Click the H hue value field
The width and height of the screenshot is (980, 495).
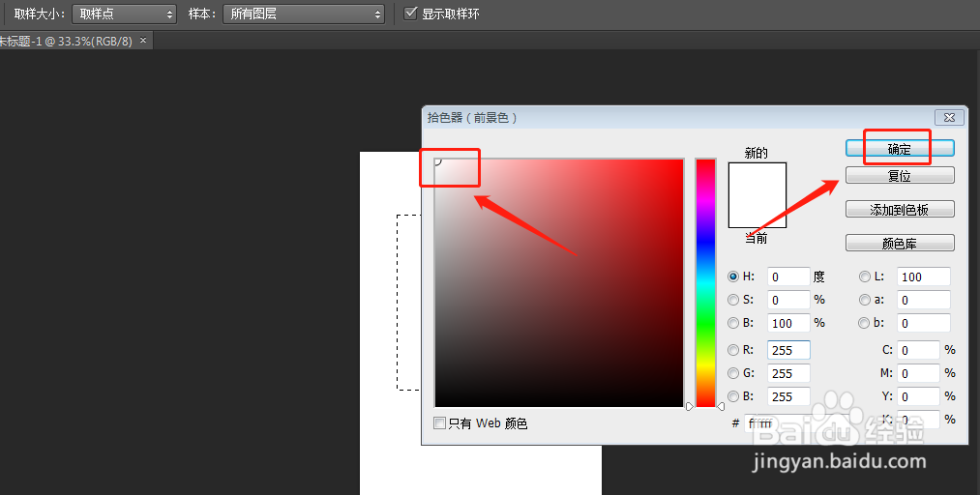788,277
